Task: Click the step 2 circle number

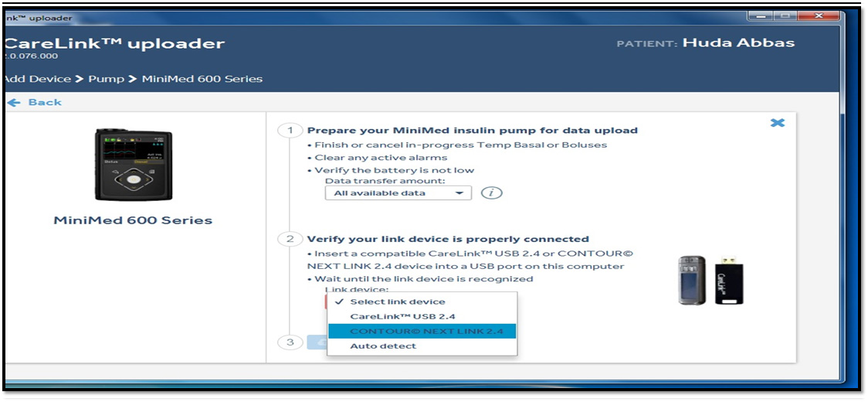Action: (290, 239)
